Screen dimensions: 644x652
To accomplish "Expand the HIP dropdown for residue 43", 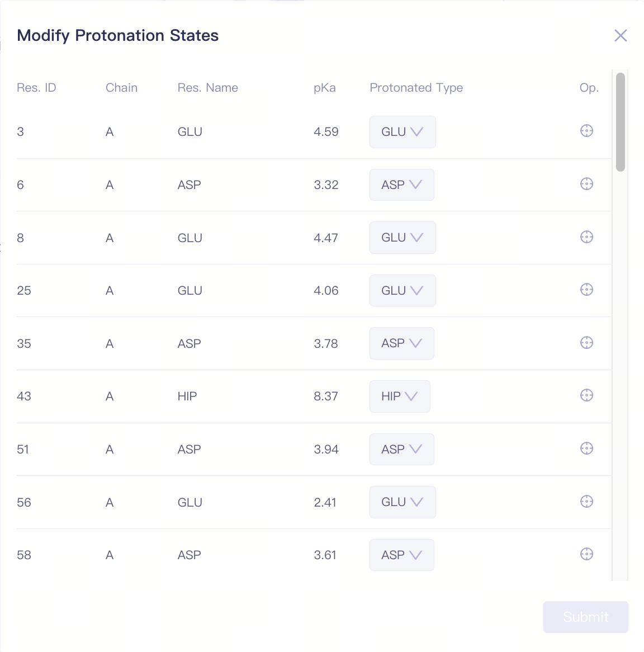I will (x=400, y=396).
